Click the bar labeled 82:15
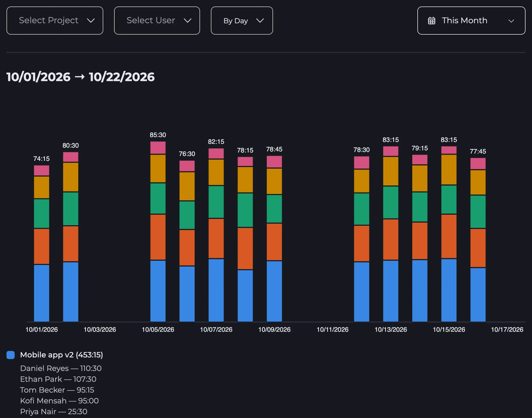The height and width of the screenshot is (418, 532). point(216,235)
